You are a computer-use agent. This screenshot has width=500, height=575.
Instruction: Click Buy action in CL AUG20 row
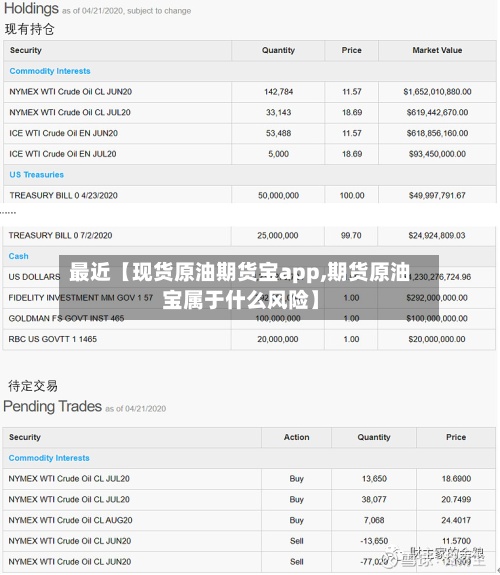[x=296, y=520]
